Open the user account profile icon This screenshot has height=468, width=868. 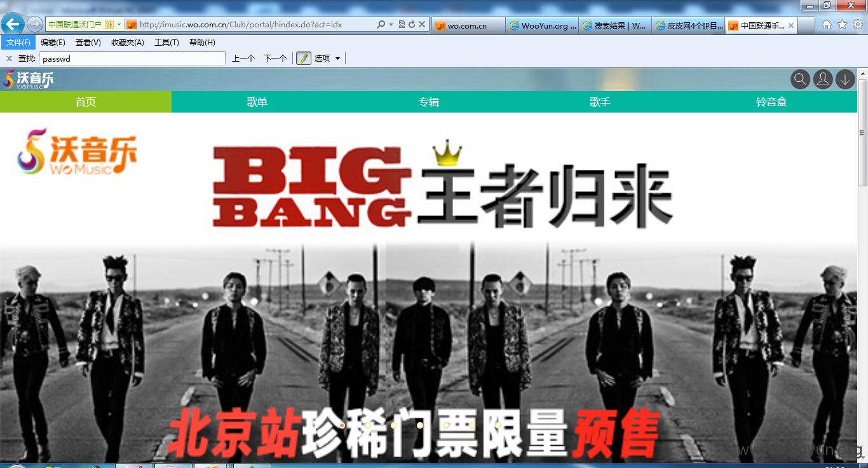click(x=823, y=79)
